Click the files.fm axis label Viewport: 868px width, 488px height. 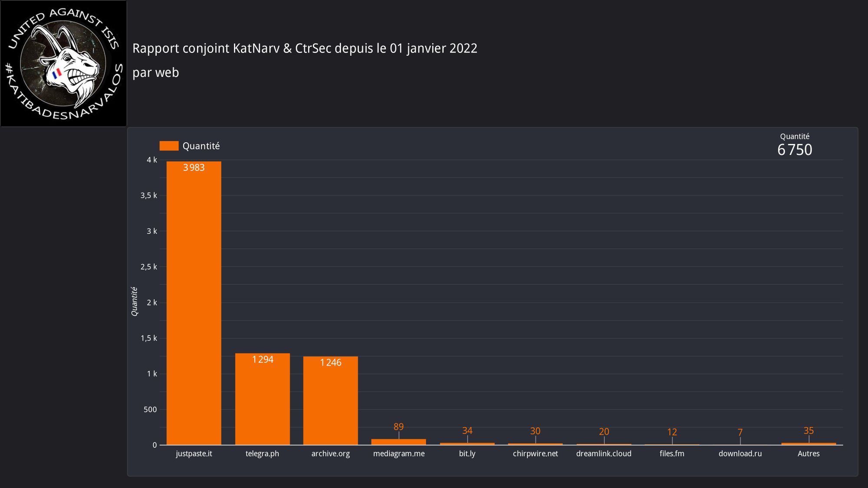672,454
